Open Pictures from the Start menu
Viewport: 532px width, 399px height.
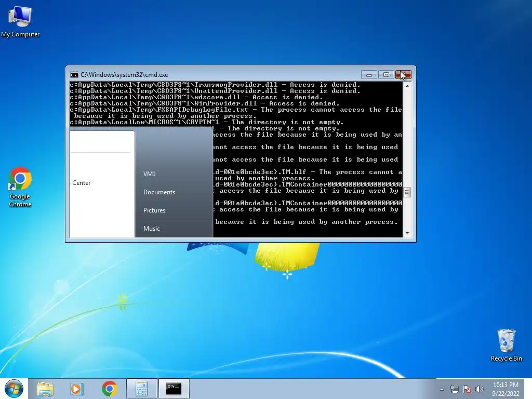tap(154, 210)
